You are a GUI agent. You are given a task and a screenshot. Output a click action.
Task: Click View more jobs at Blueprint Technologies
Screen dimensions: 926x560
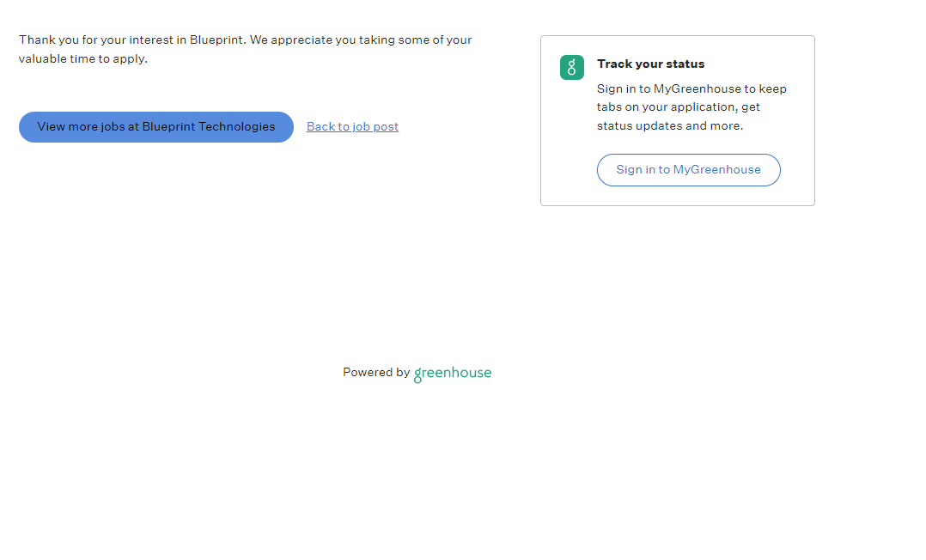[155, 127]
